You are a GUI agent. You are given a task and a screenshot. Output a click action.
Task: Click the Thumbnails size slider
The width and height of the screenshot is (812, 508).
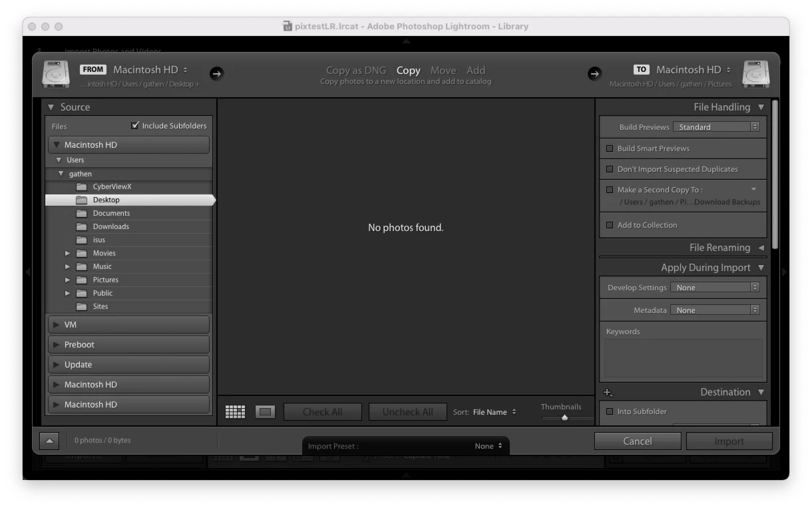pyautogui.click(x=564, y=417)
